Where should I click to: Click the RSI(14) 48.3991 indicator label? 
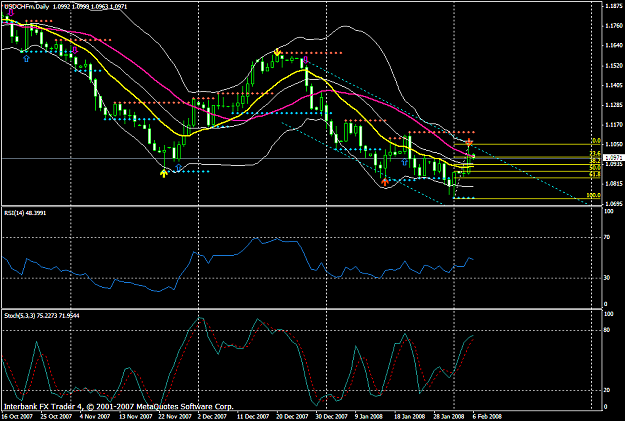[x=25, y=213]
